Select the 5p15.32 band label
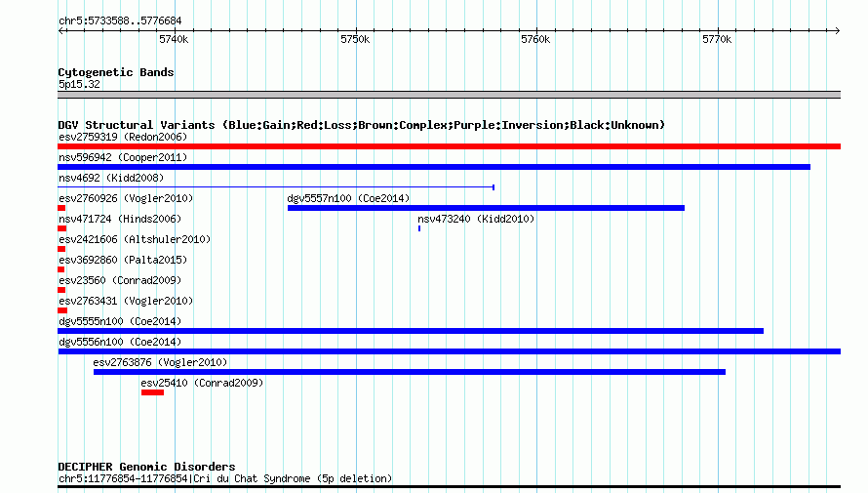Image resolution: width=868 pixels, height=493 pixels. [x=79, y=84]
